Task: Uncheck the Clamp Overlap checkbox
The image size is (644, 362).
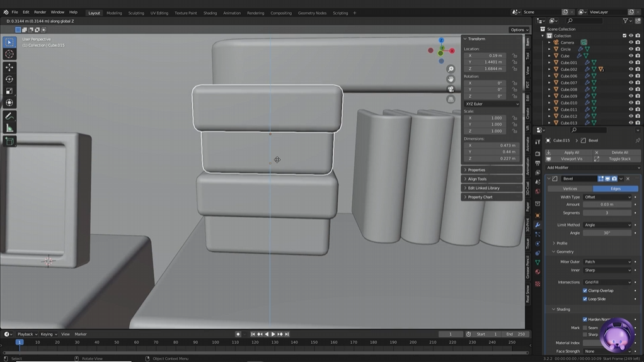Action: pos(585,291)
